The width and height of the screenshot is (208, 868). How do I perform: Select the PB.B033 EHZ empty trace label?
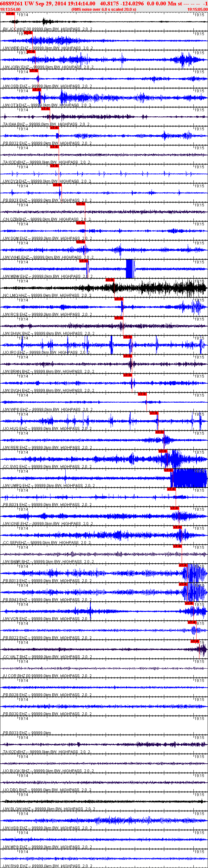(x=16, y=733)
